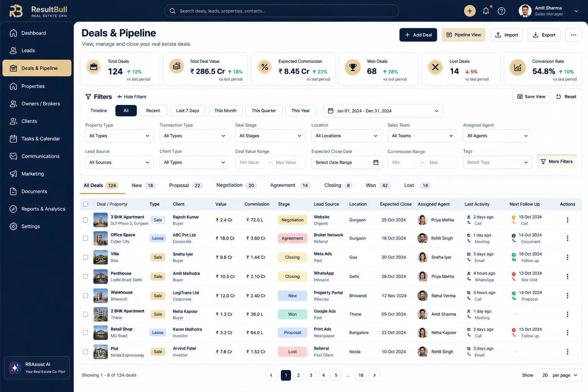The image size is (588, 392).
Task: Open Leads in the sidebar menu
Action: [37, 51]
